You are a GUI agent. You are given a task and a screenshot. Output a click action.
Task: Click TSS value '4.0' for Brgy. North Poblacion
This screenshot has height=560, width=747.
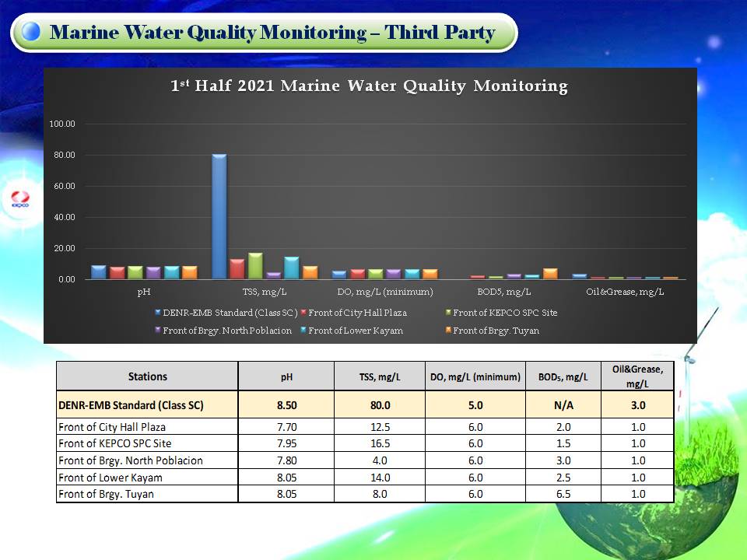pos(380,460)
